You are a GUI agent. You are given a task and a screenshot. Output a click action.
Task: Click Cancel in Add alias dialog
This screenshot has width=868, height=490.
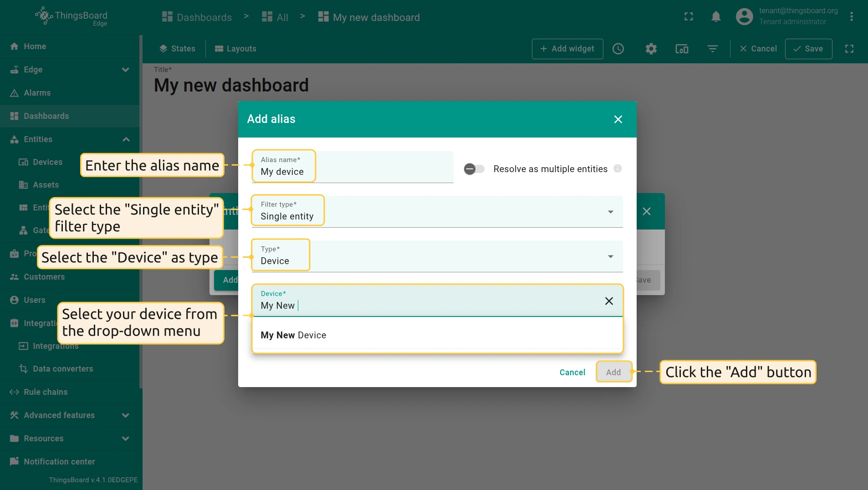tap(572, 372)
